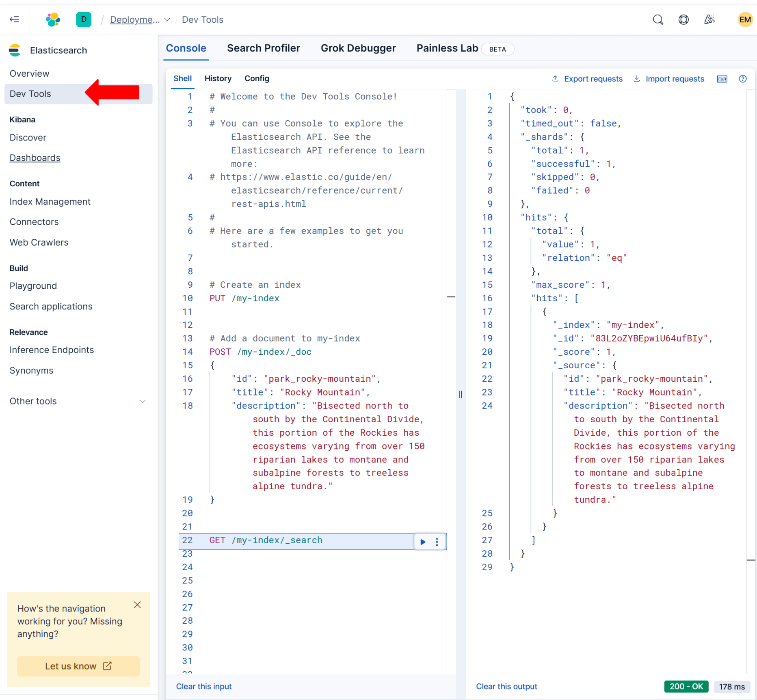Clear this input in the console
Image resolution: width=757 pixels, height=700 pixels.
coord(204,686)
